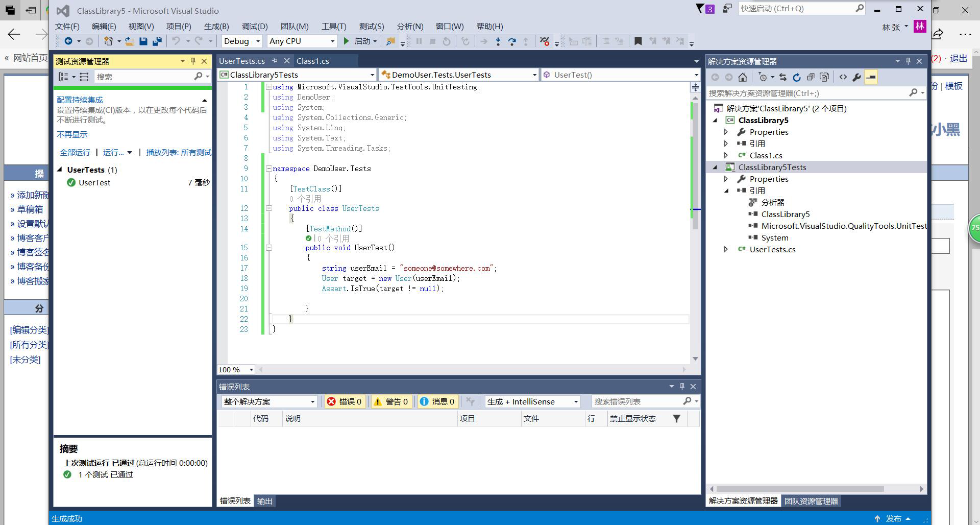Screen dimensions: 980x525
Task: Switch to the 团队资源管理器 tab
Action: click(811, 501)
